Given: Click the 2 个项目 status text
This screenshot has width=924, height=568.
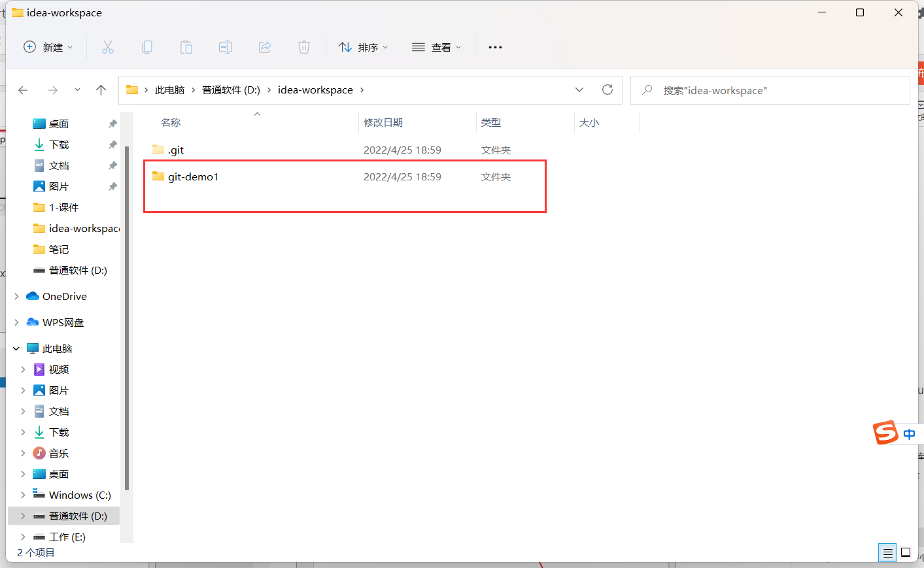Looking at the screenshot, I should click(x=36, y=552).
